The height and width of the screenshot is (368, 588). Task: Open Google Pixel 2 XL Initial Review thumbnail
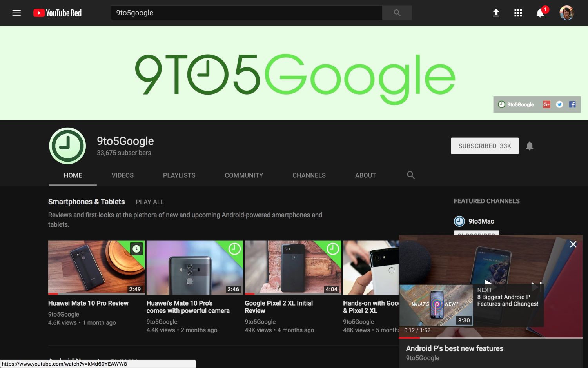point(293,268)
